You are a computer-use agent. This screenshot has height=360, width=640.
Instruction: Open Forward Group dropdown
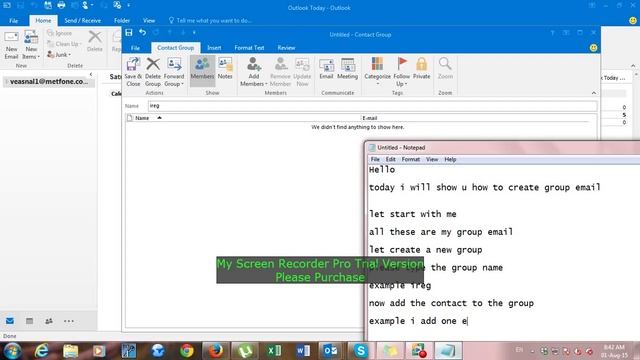pos(174,72)
